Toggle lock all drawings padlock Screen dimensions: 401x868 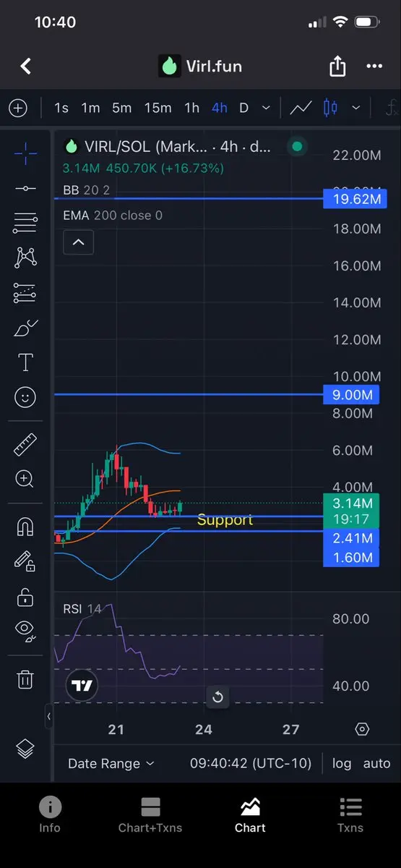25,597
